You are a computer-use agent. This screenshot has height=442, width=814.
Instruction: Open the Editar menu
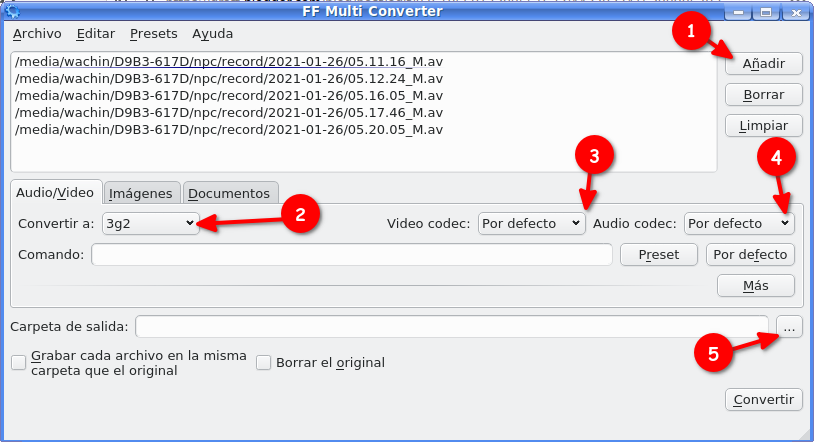[96, 34]
